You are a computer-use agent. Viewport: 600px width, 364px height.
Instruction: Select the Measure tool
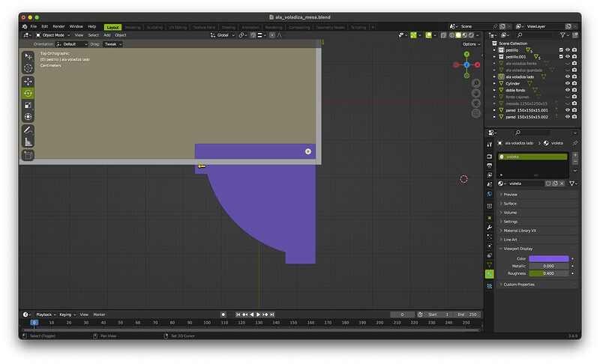[28, 142]
